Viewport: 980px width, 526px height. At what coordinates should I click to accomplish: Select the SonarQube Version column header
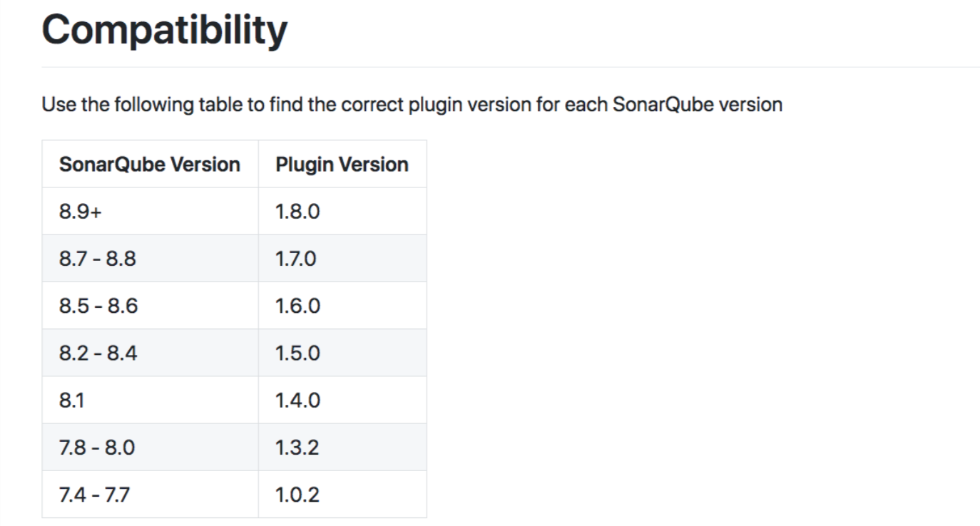(150, 164)
